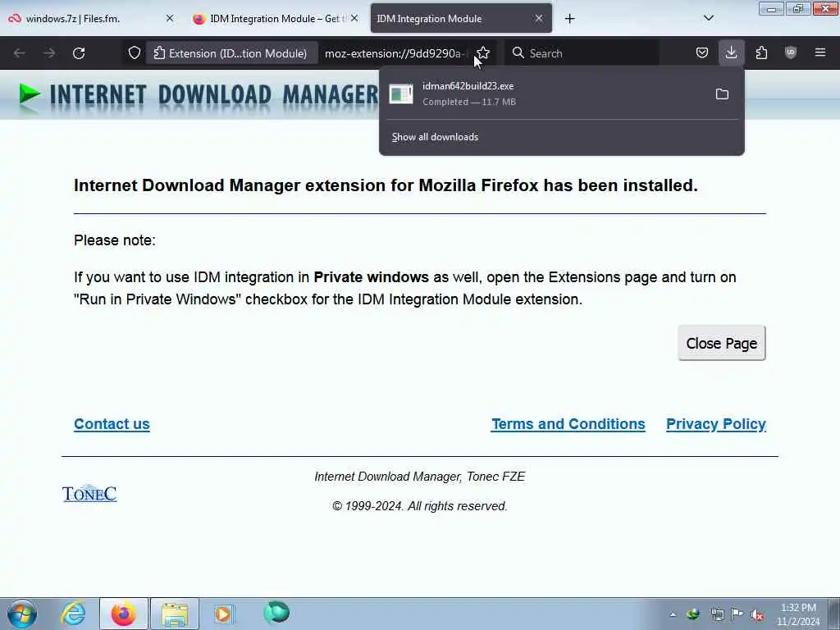Show hidden system tray icons arrow

click(x=673, y=614)
